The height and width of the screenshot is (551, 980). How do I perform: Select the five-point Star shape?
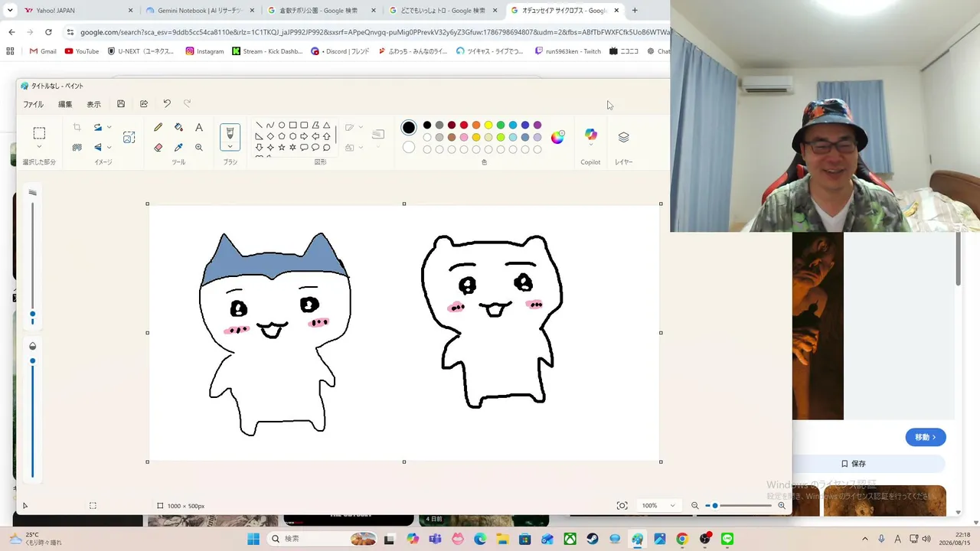(x=282, y=147)
